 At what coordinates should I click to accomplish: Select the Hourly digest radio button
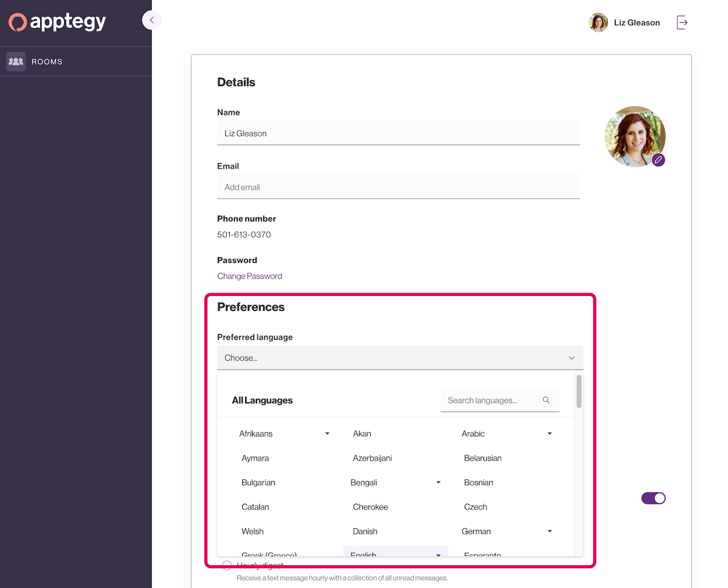point(227,565)
